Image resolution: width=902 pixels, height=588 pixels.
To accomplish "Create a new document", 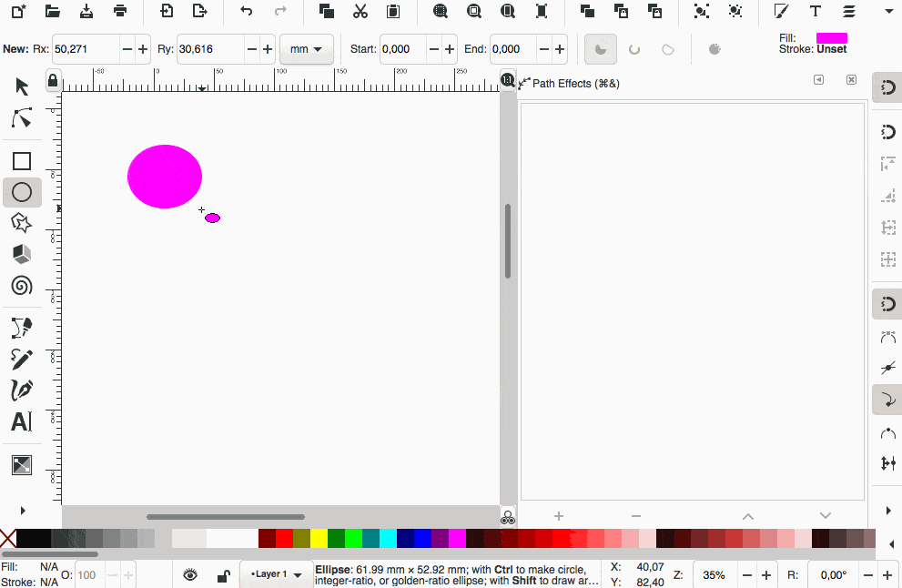I will tap(18, 11).
